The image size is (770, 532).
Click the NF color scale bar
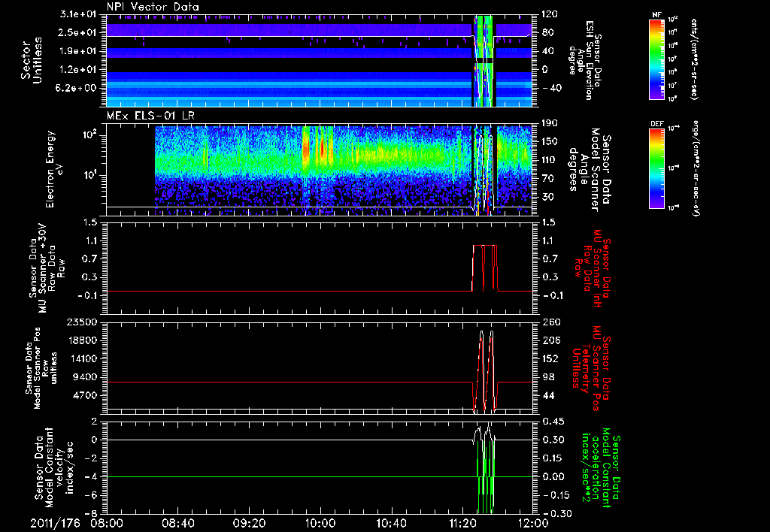point(655,59)
